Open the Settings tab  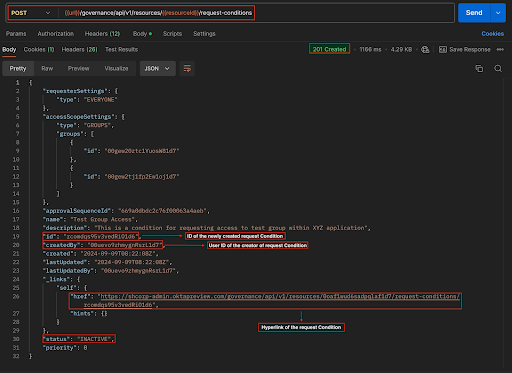[204, 34]
